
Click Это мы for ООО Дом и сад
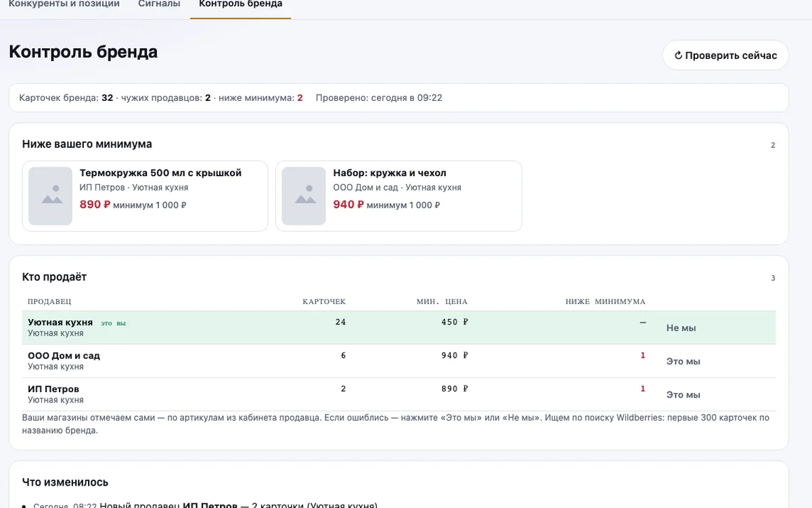(x=683, y=361)
